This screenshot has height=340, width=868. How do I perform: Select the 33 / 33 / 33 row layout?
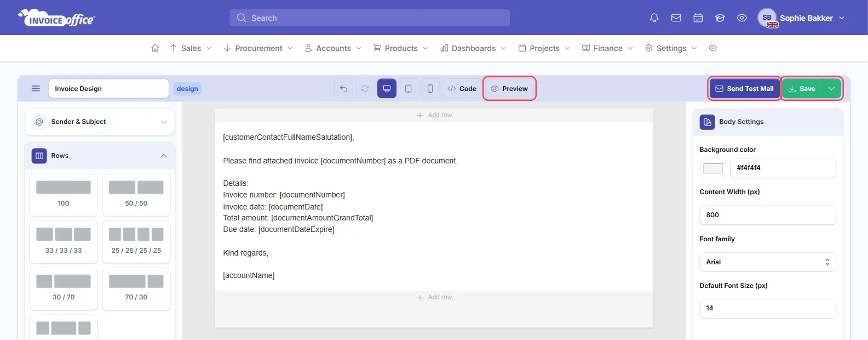pos(64,242)
